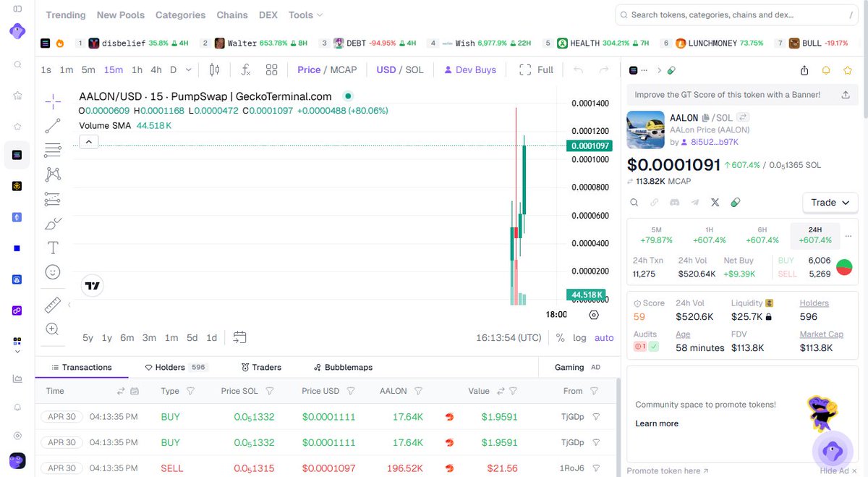Set a price alert with bell icon

826,70
